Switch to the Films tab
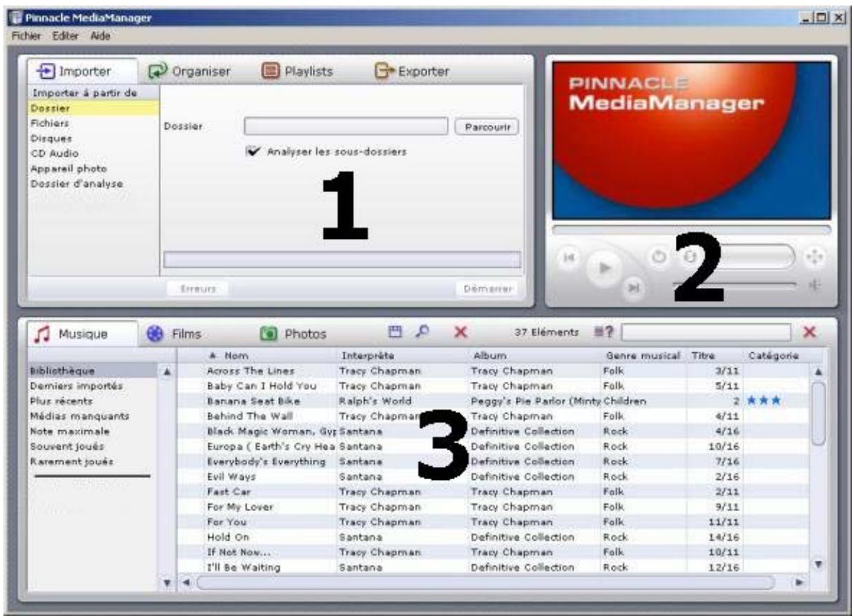Image resolution: width=854 pixels, height=616 pixels. pyautogui.click(x=173, y=334)
